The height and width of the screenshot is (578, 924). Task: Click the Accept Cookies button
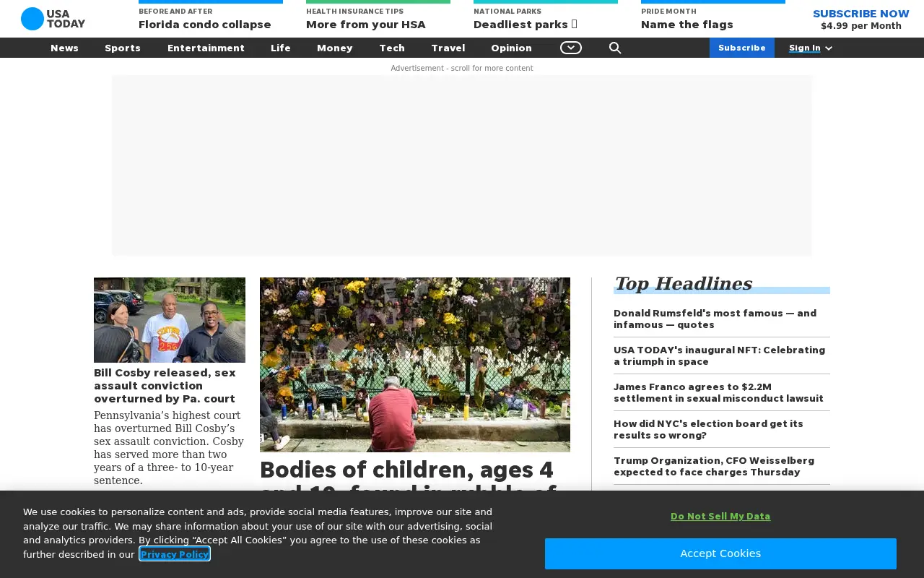pos(720,553)
